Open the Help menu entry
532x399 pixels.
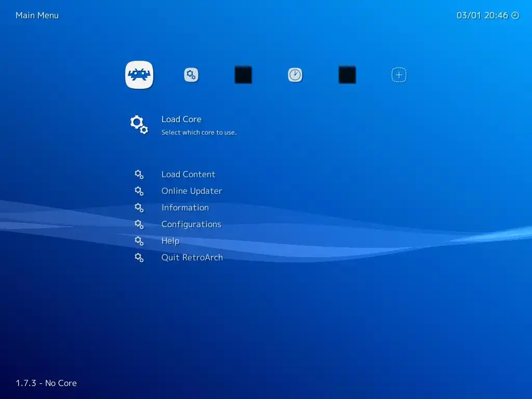click(170, 241)
